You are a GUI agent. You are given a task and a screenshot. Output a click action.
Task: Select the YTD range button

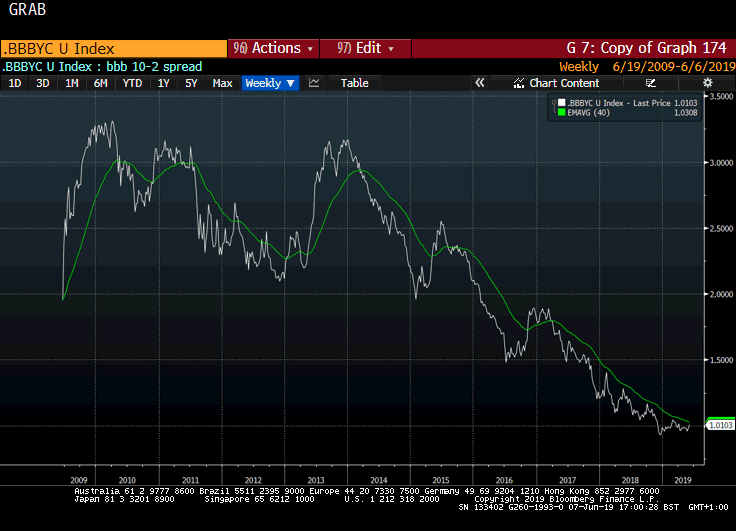[x=132, y=83]
